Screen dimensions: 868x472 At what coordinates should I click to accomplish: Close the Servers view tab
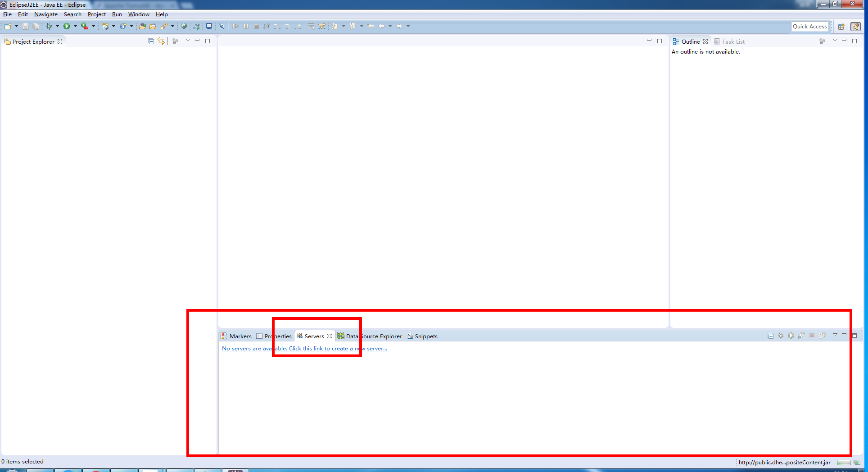point(330,336)
